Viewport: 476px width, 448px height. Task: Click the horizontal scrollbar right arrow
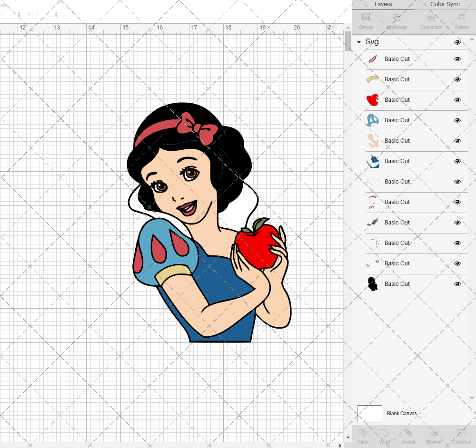click(340, 446)
